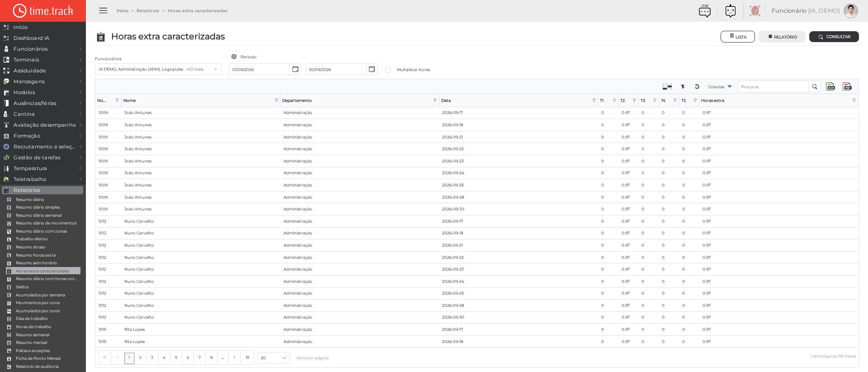Expand the Cantina sidebar menu
The width and height of the screenshot is (868, 372).
[43, 114]
